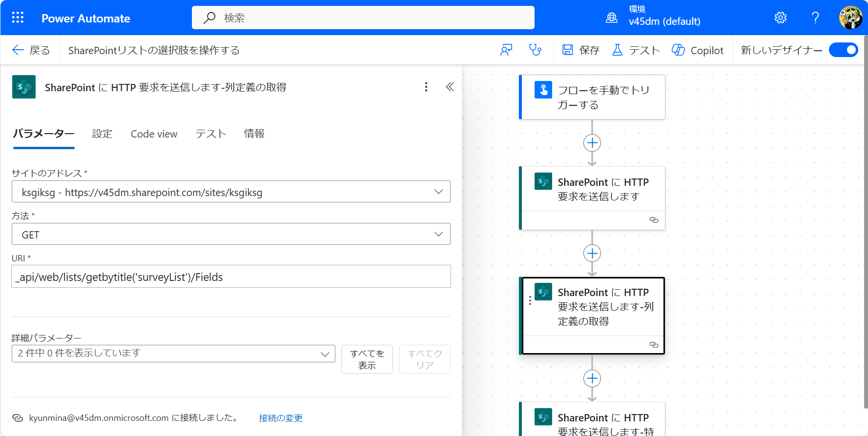The height and width of the screenshot is (436, 868).
Task: Click SharePoint icon on bottom action card
Action: [x=543, y=417]
